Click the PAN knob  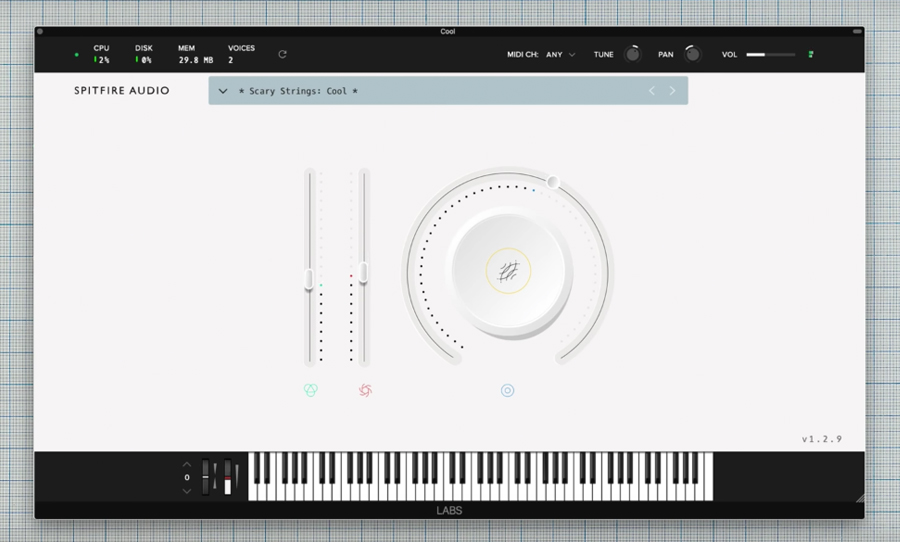pyautogui.click(x=693, y=55)
